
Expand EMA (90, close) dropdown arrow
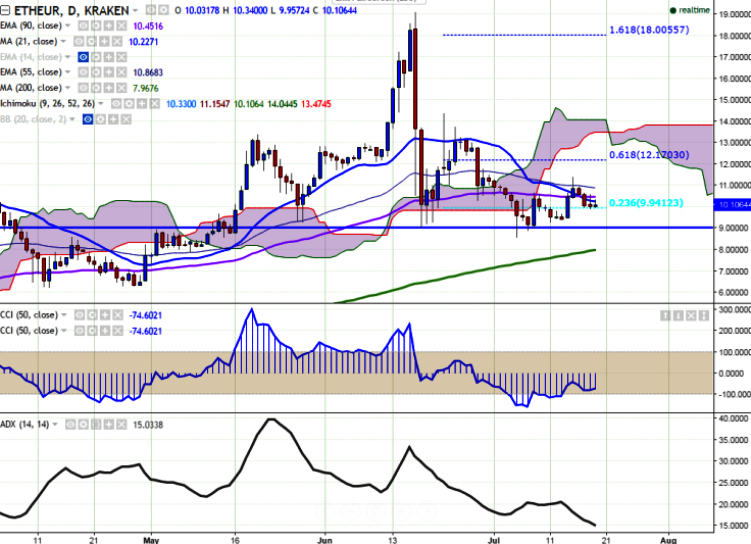[68, 26]
